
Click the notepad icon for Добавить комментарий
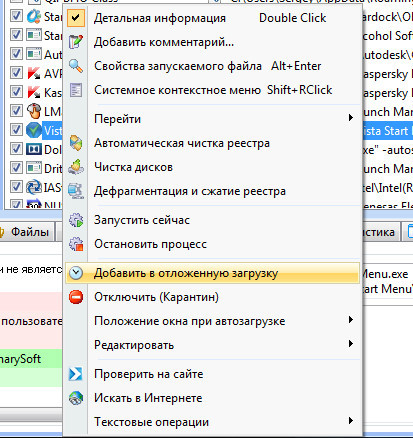pos(76,42)
